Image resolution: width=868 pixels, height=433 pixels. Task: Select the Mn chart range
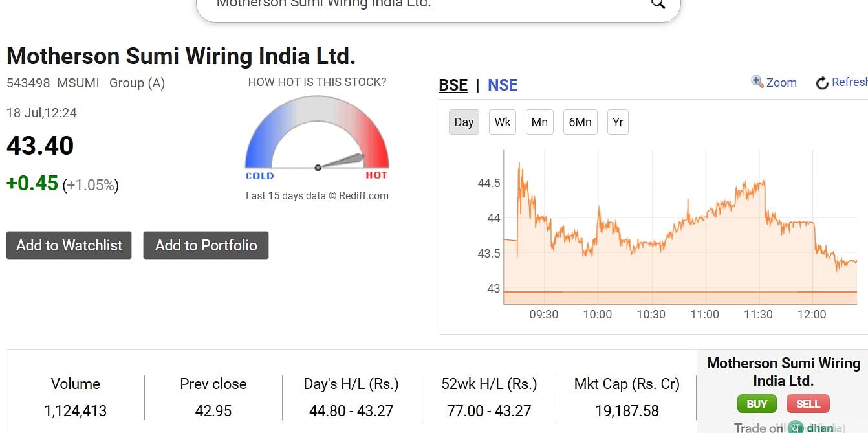click(539, 122)
